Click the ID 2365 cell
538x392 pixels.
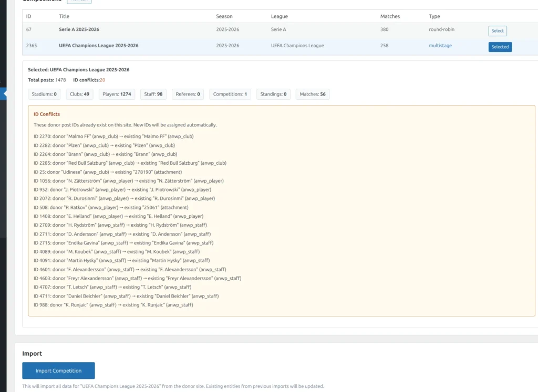32,46
